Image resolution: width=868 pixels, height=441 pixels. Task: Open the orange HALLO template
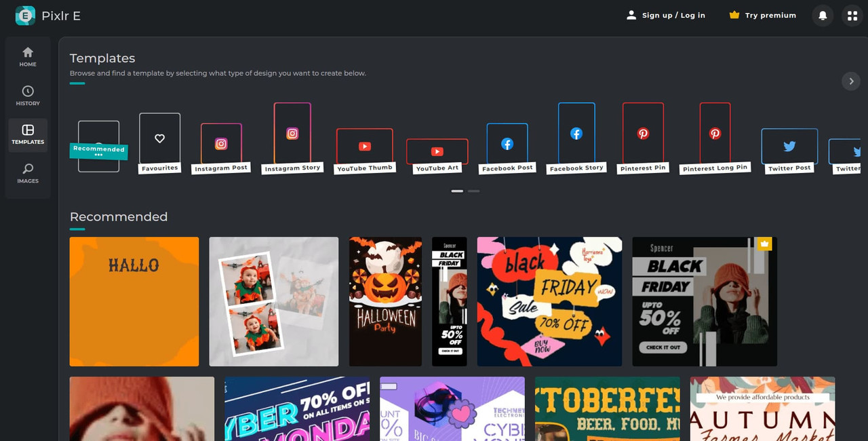134,301
